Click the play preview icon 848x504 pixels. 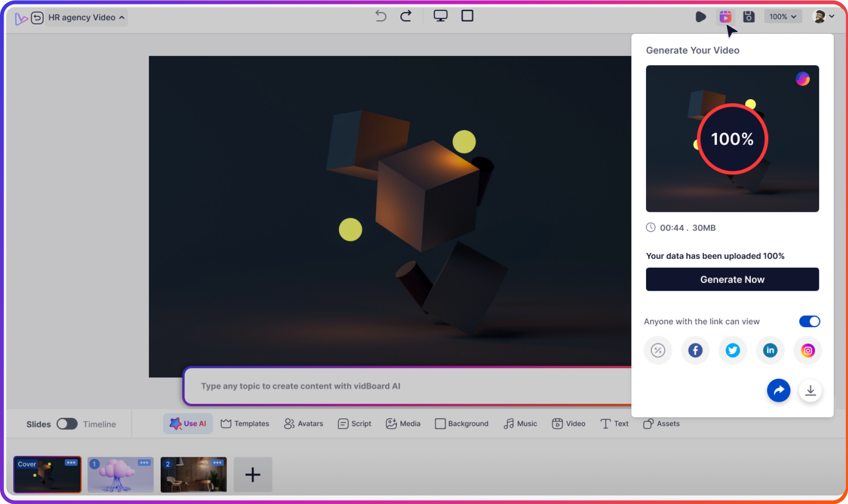700,16
